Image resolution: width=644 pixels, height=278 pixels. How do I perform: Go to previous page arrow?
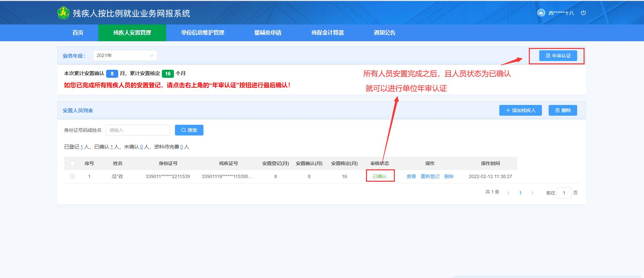coord(508,193)
